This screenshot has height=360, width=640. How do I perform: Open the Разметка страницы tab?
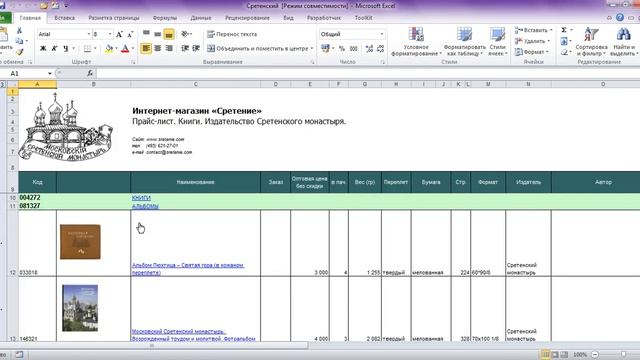114,18
